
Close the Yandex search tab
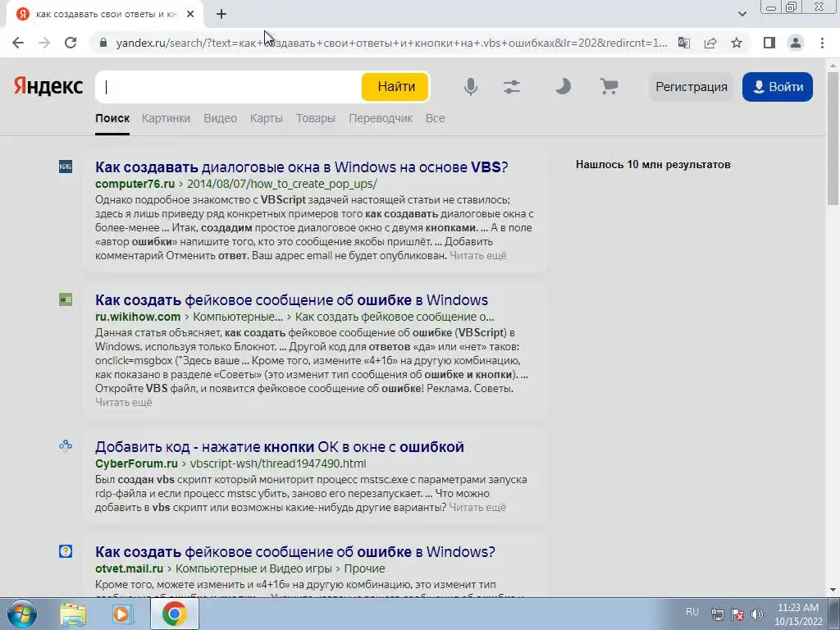[190, 15]
